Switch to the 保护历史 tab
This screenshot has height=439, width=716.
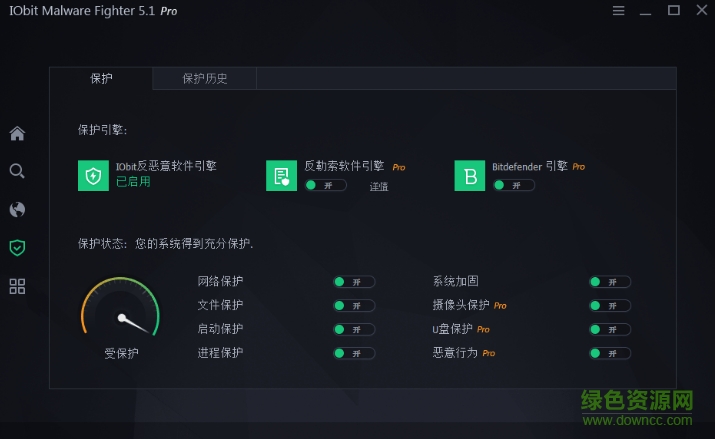tap(205, 78)
